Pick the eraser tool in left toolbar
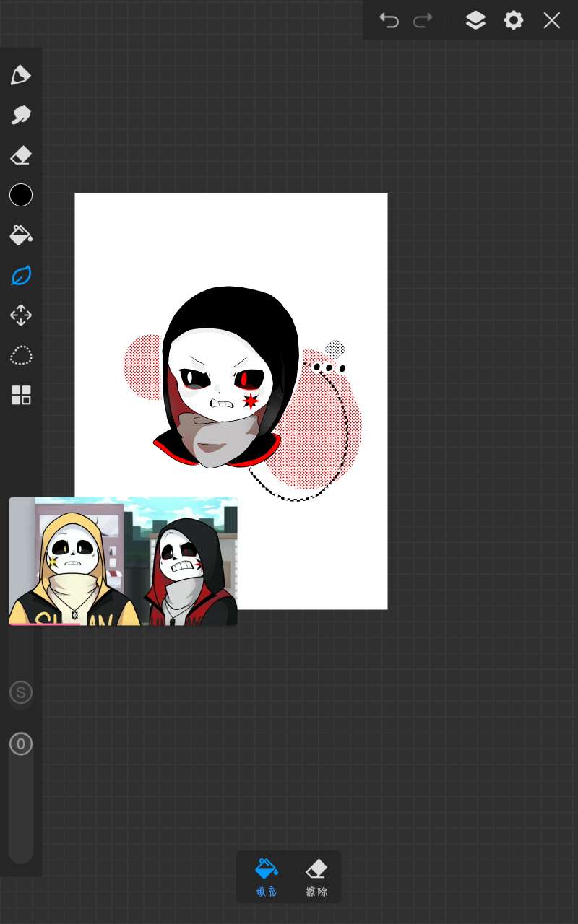Viewport: 578px width, 924px height. [x=21, y=155]
